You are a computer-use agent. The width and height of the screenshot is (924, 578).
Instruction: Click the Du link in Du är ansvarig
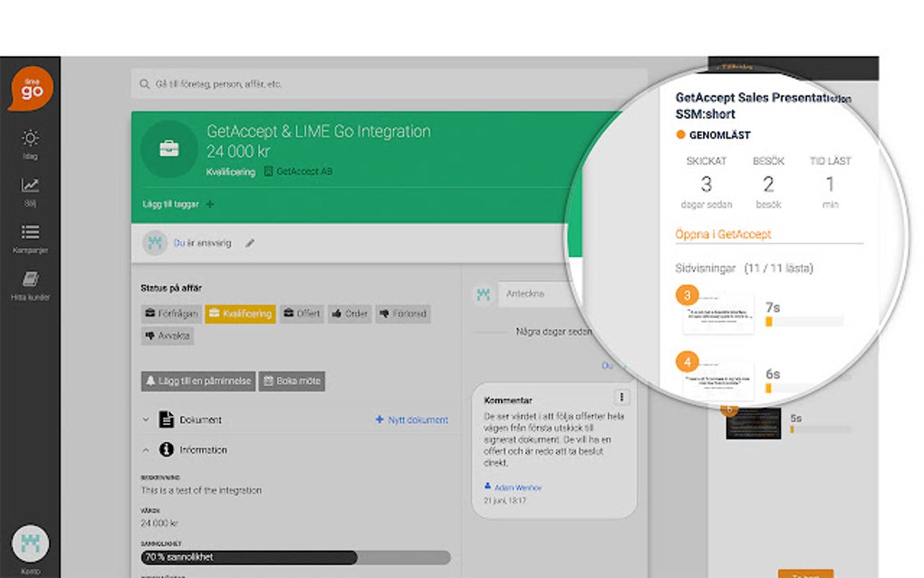pos(179,243)
